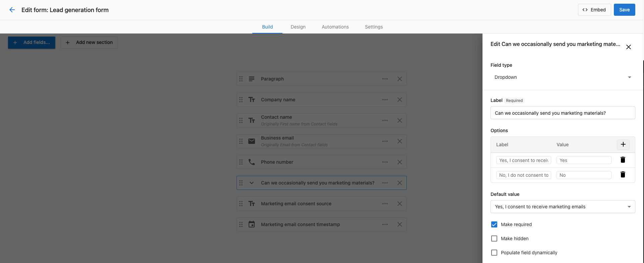Image resolution: width=644 pixels, height=263 pixels.
Task: Click the envelope icon on Business email
Action: click(x=252, y=141)
